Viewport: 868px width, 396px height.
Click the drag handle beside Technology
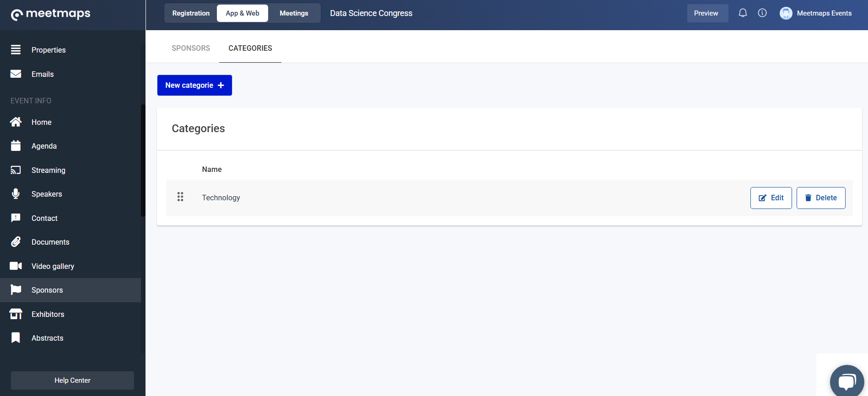click(x=180, y=197)
